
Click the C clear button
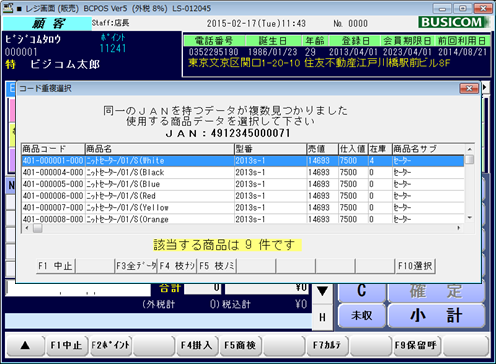point(362,291)
